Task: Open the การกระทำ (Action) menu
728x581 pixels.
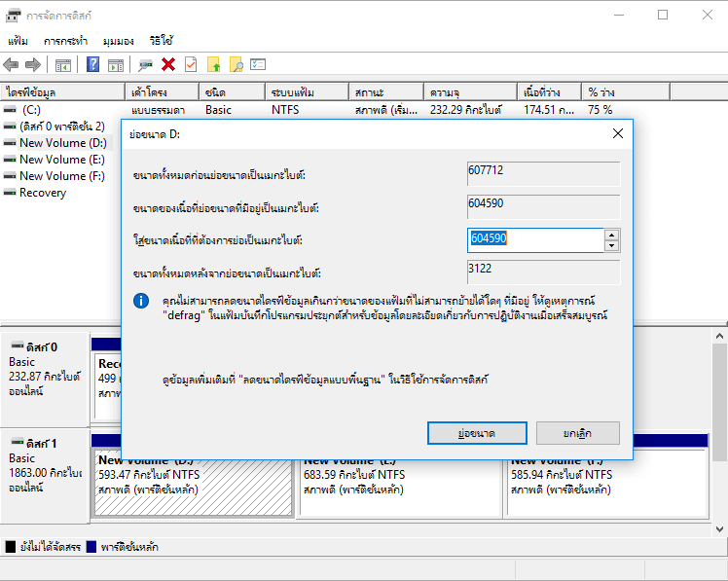Action: pyautogui.click(x=65, y=41)
